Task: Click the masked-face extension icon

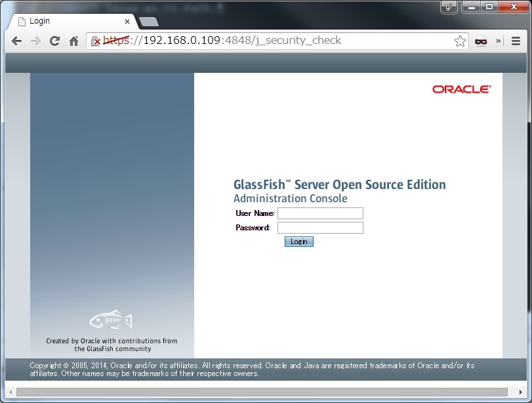Action: [x=480, y=41]
